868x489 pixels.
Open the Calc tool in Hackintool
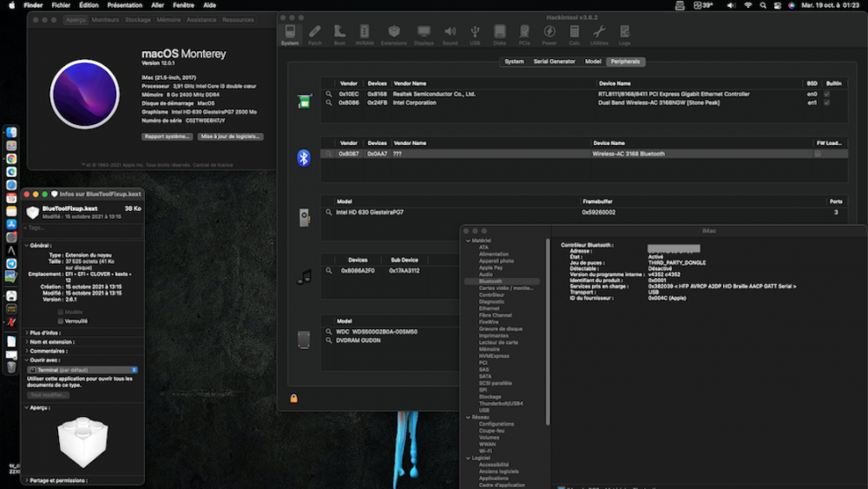point(574,35)
